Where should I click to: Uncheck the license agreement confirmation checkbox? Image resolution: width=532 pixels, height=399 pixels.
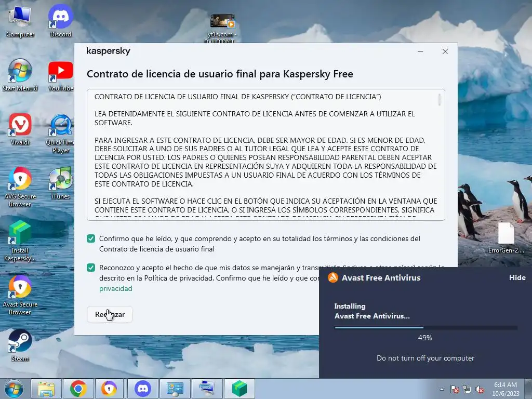(91, 238)
